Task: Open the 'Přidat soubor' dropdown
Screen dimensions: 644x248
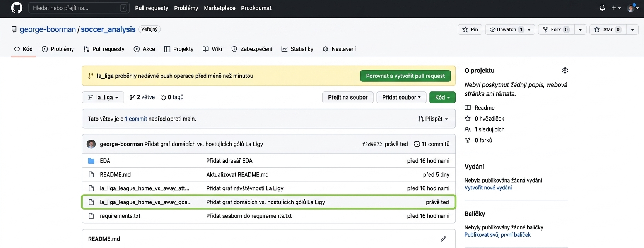Action: (401, 97)
